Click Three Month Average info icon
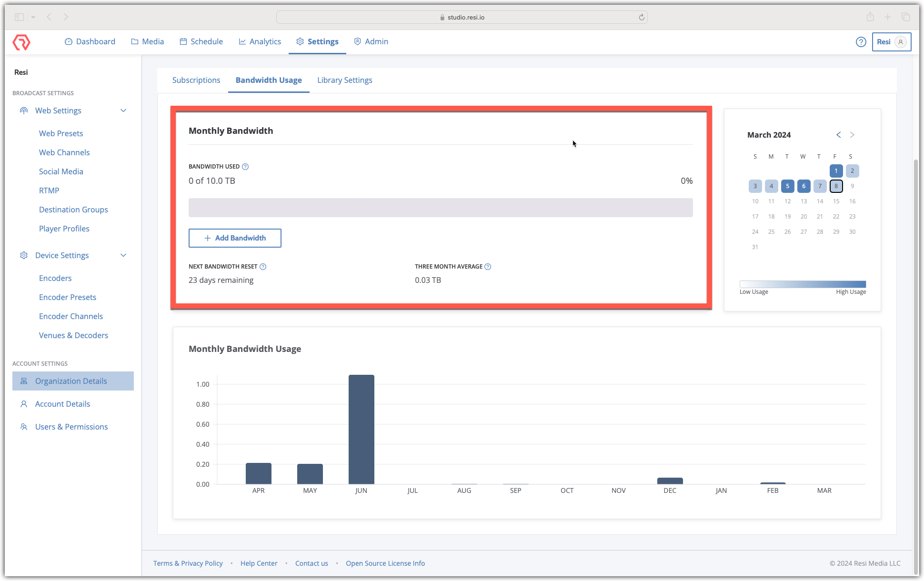924x581 pixels. point(488,267)
